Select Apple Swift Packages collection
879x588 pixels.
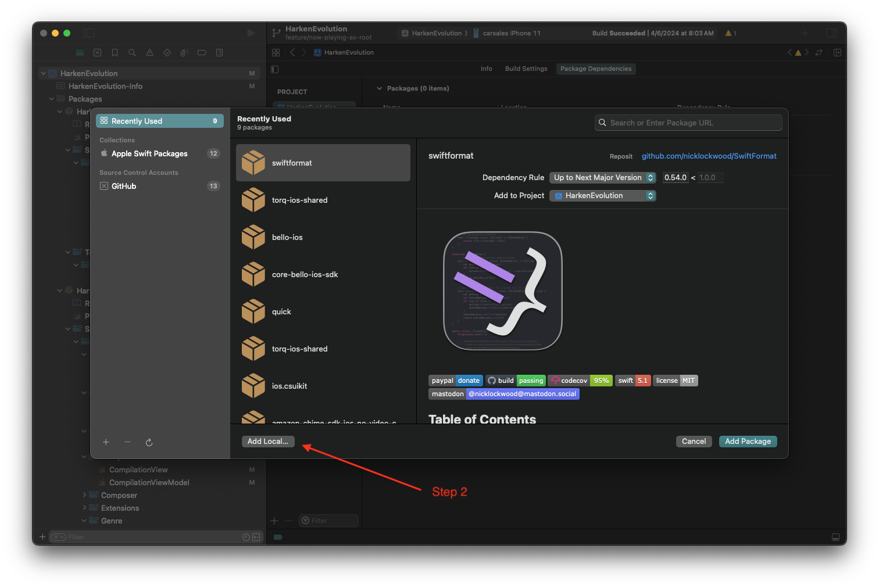click(149, 153)
